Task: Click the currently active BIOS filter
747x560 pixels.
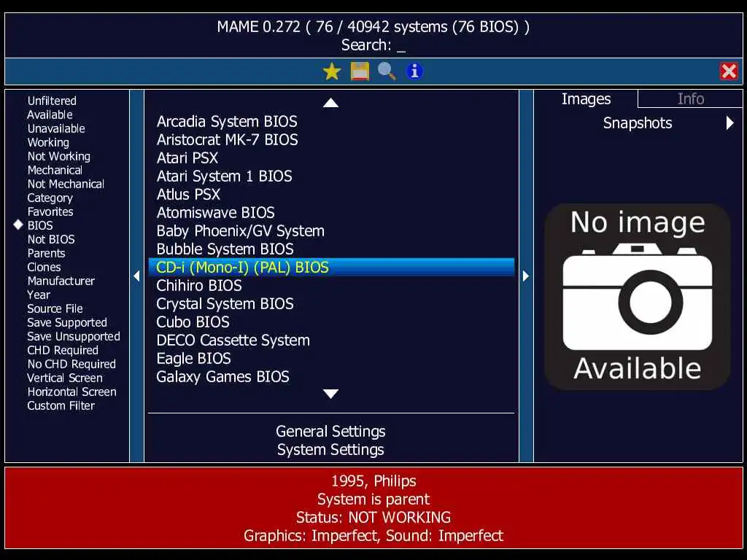Action: (x=40, y=225)
